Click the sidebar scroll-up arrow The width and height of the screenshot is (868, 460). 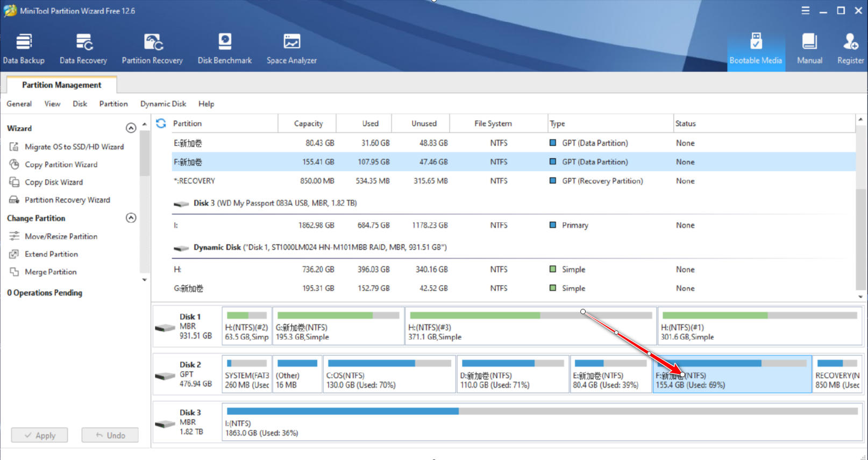144,124
